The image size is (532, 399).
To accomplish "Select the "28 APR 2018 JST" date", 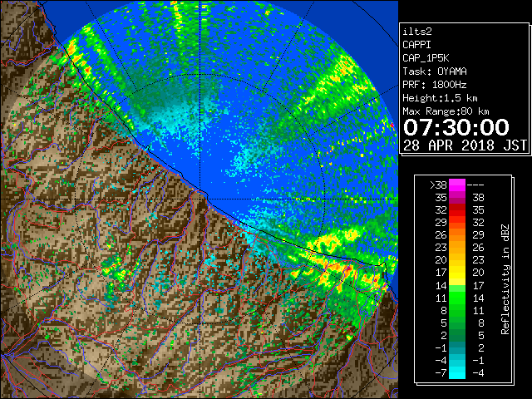I will [x=465, y=145].
